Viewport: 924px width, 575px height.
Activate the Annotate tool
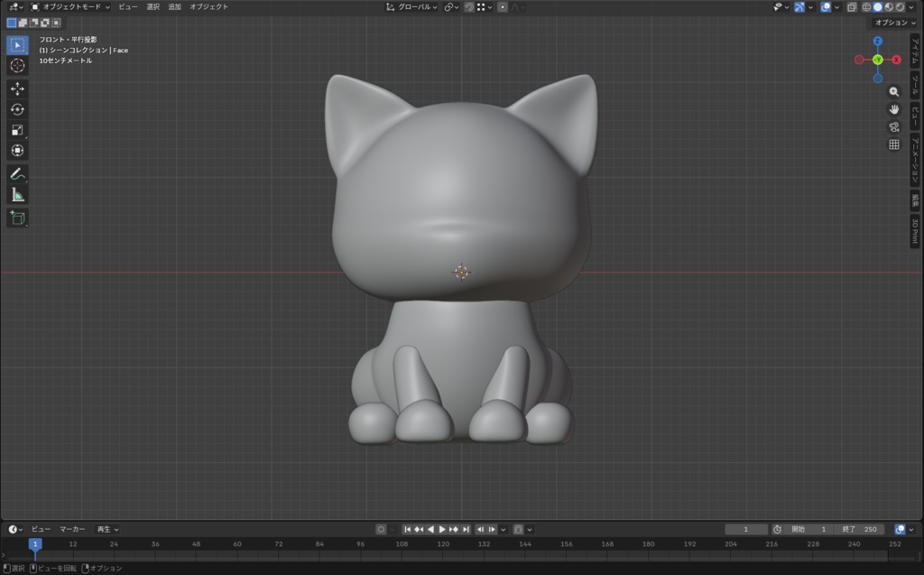pos(16,172)
